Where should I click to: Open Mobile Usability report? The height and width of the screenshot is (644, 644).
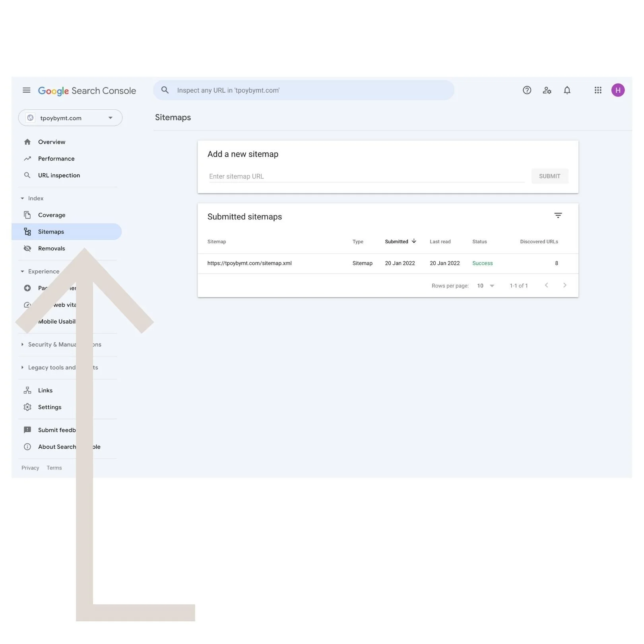[x=57, y=322]
